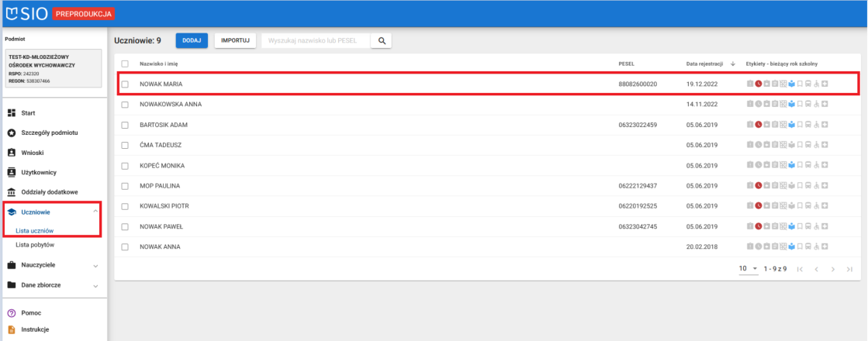This screenshot has width=868, height=341.
Task: Click the IMPORTUJ button
Action: click(234, 41)
